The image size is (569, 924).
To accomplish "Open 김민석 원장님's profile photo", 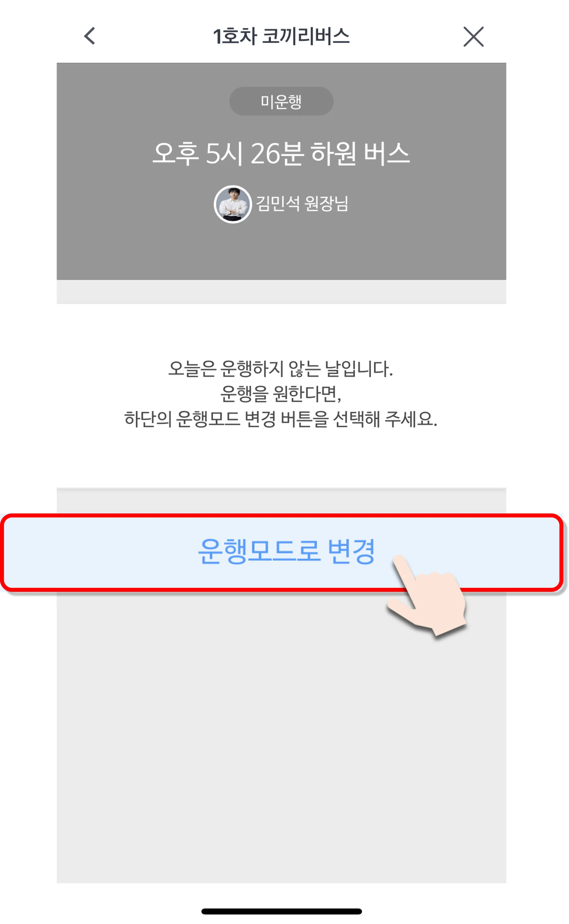I will [233, 205].
